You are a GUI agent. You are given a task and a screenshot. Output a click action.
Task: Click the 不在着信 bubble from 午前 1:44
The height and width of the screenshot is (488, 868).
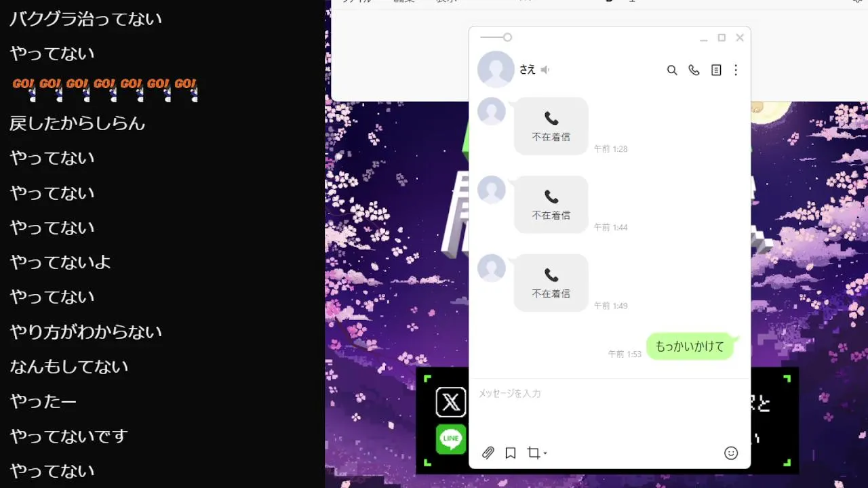pos(551,205)
